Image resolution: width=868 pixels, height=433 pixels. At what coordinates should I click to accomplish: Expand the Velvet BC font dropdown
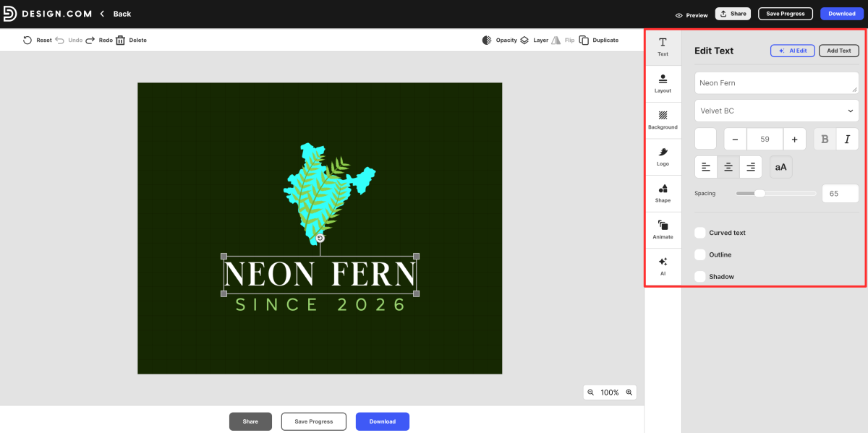coord(776,111)
